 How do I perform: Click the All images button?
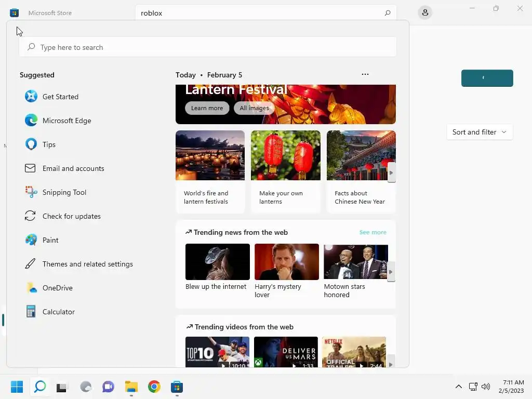254,108
